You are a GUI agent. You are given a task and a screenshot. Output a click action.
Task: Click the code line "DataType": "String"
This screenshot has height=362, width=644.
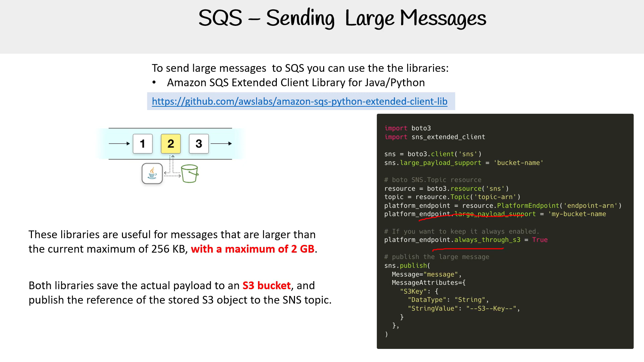click(x=448, y=300)
